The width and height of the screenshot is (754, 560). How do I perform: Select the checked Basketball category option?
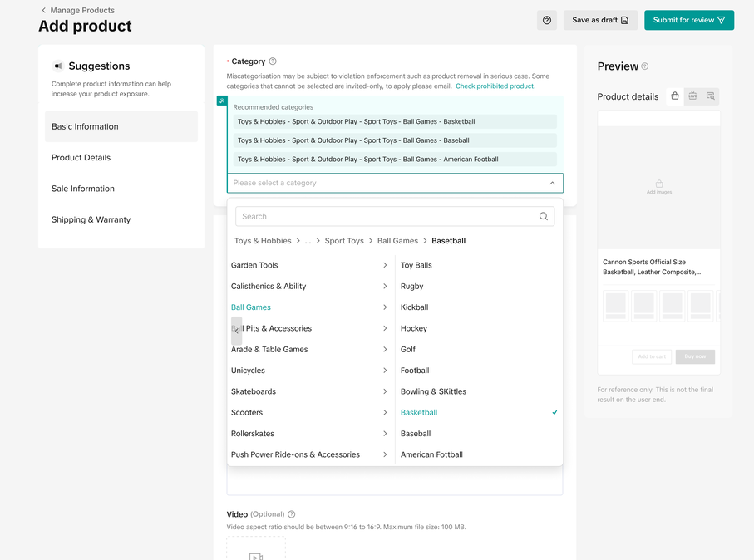point(419,412)
